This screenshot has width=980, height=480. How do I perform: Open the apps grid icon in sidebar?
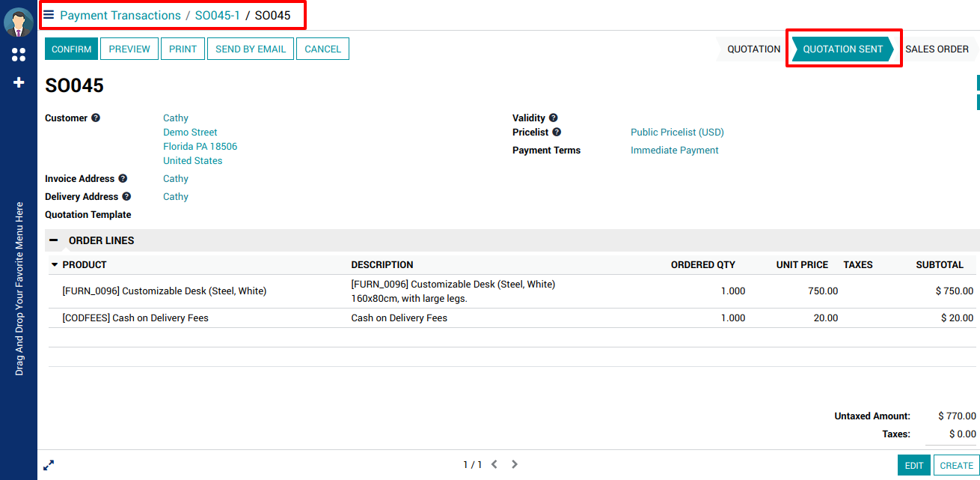coord(19,55)
